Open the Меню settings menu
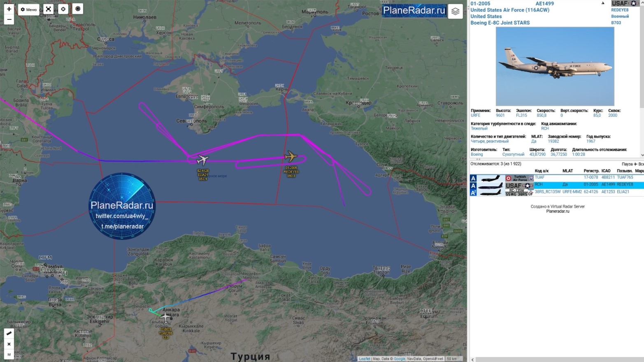The image size is (644, 362). [x=29, y=9]
